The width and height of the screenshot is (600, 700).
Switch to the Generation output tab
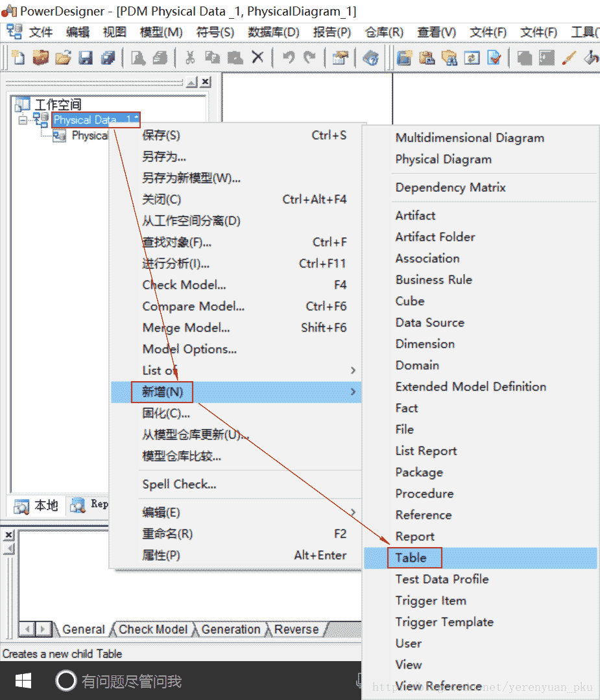[x=231, y=629]
